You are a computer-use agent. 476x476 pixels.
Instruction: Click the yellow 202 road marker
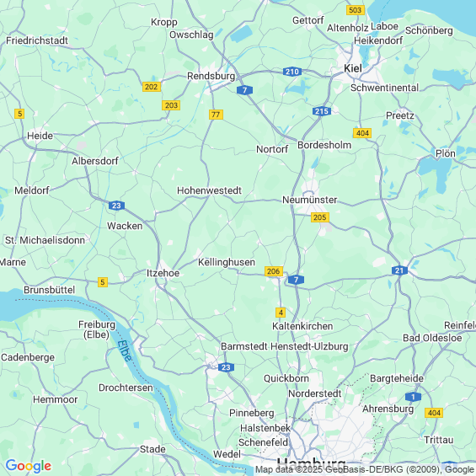tap(151, 87)
